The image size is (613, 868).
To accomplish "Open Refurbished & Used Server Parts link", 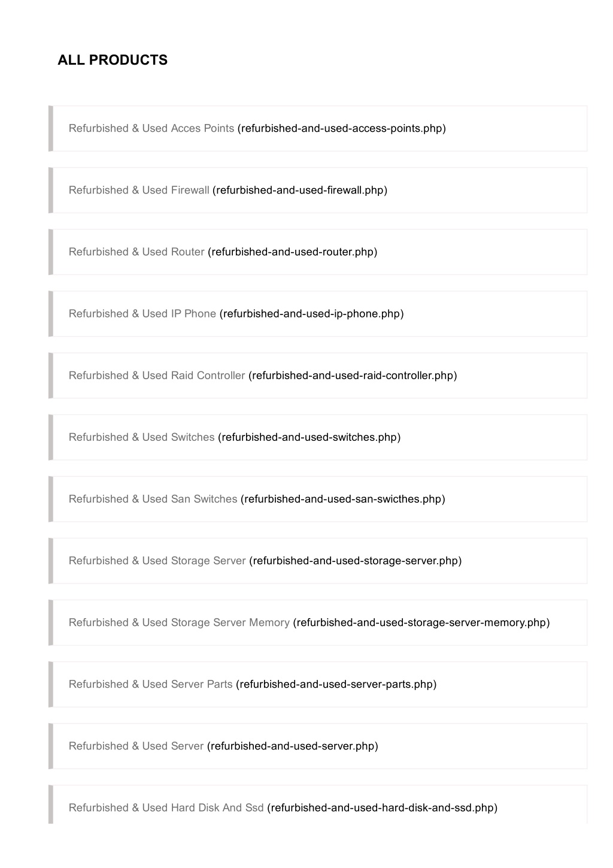I will [x=150, y=683].
